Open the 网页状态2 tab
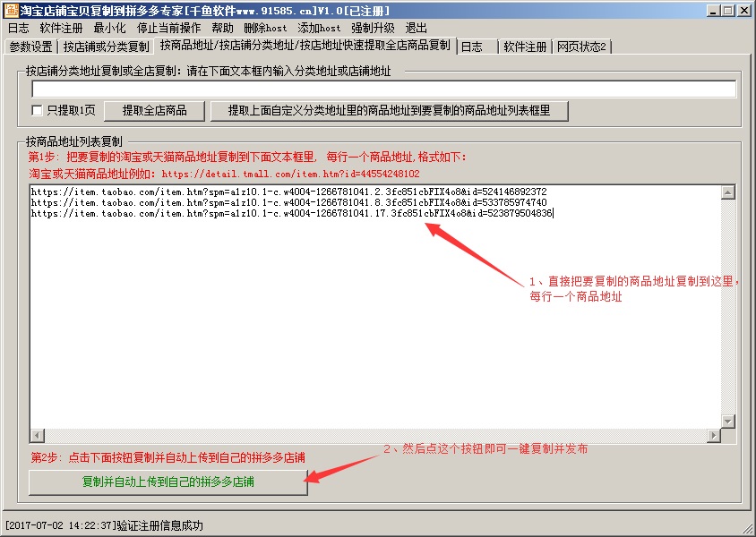756x537 pixels. (x=581, y=47)
